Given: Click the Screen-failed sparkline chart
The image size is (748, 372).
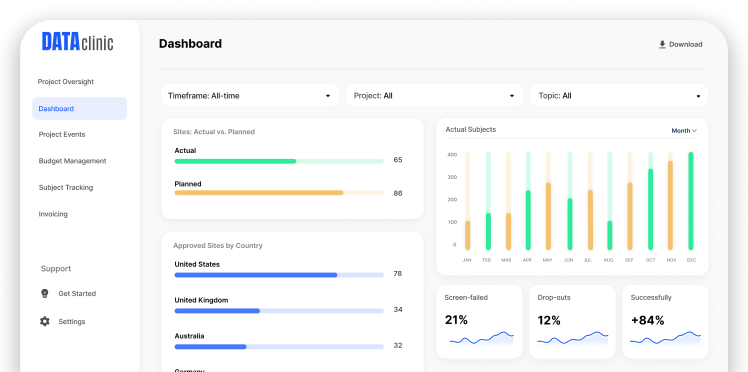Looking at the screenshot, I should pyautogui.click(x=481, y=338).
